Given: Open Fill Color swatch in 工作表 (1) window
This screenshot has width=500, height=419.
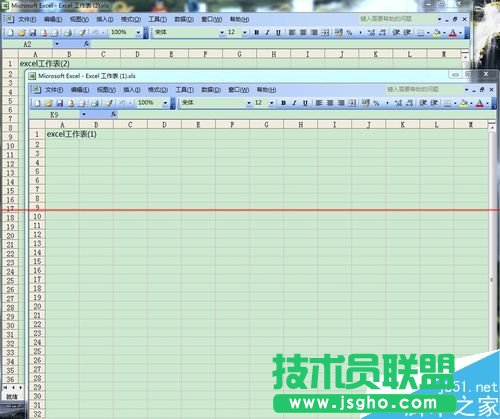Looking at the screenshot, I should 463,103.
